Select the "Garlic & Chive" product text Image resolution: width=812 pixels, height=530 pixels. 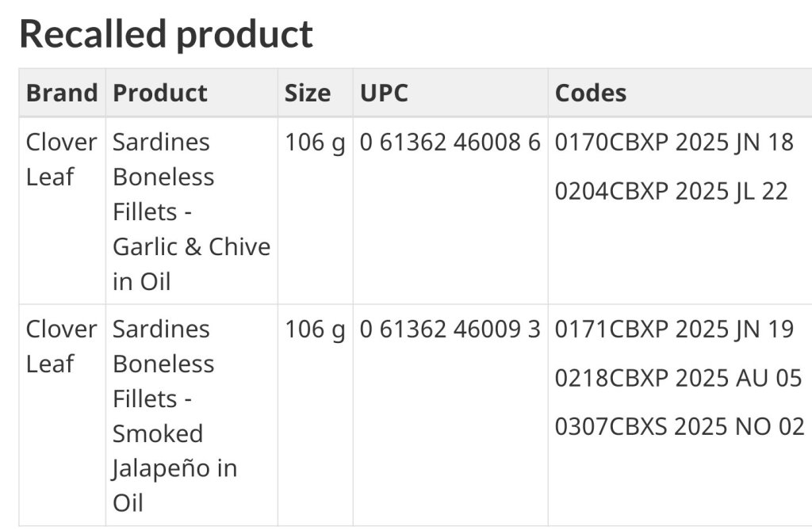click(191, 246)
